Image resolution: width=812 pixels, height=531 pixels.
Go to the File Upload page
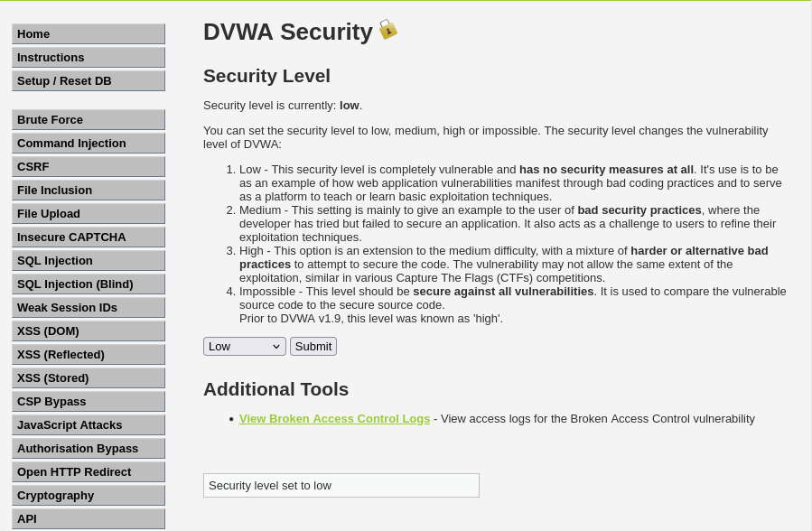pos(89,214)
